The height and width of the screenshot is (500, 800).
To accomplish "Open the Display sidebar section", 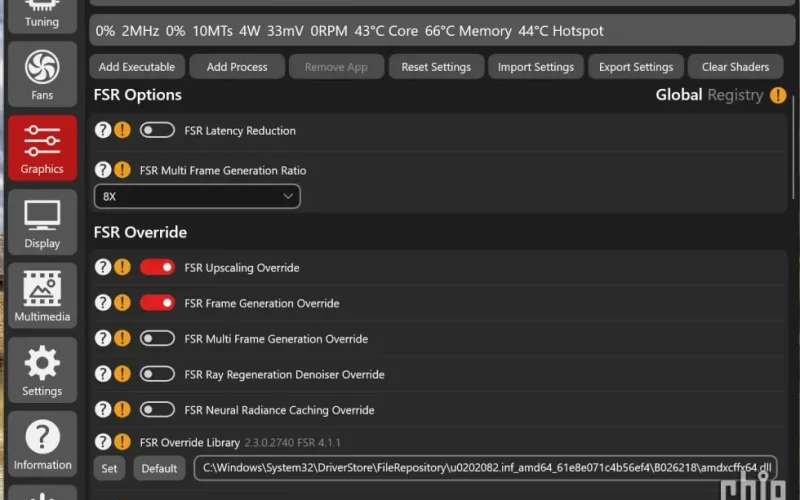I will [x=42, y=222].
